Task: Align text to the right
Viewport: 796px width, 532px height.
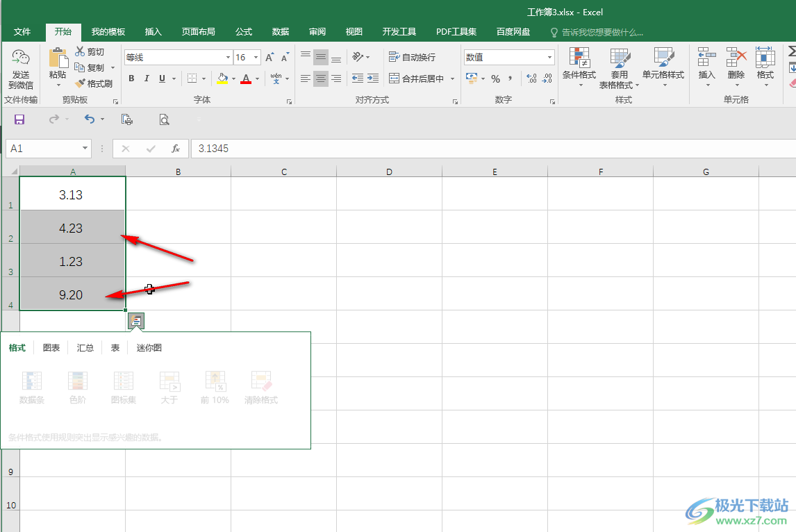Action: coord(336,78)
